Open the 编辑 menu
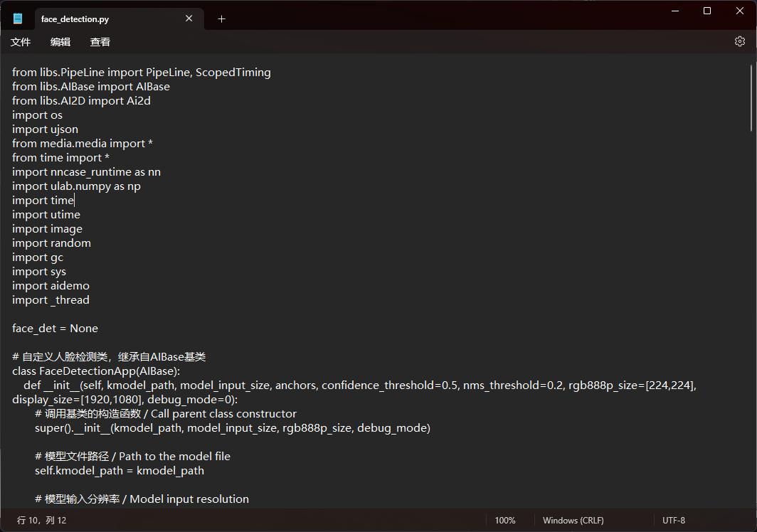757x532 pixels. pyautogui.click(x=60, y=42)
